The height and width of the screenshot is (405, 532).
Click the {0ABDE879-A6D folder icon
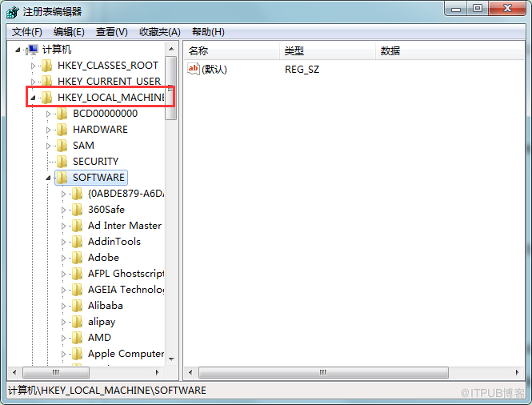77,194
